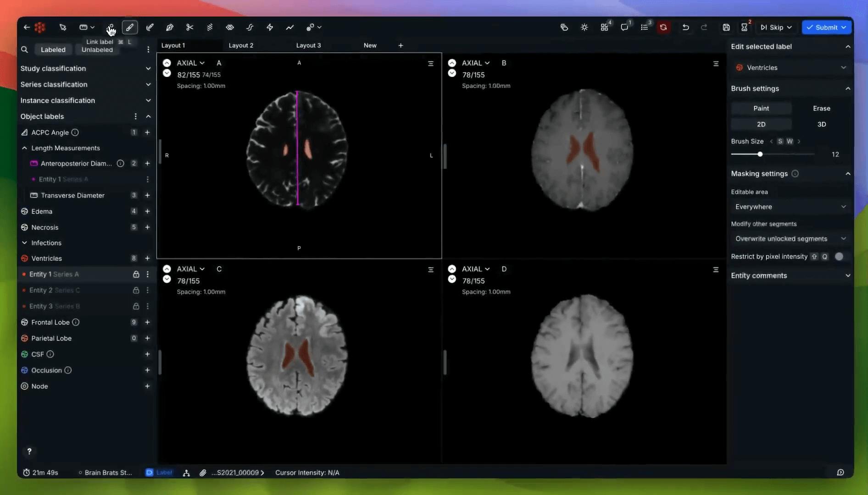This screenshot has height=495, width=868.
Task: Go to next slice in viewport C
Action: [x=167, y=279]
